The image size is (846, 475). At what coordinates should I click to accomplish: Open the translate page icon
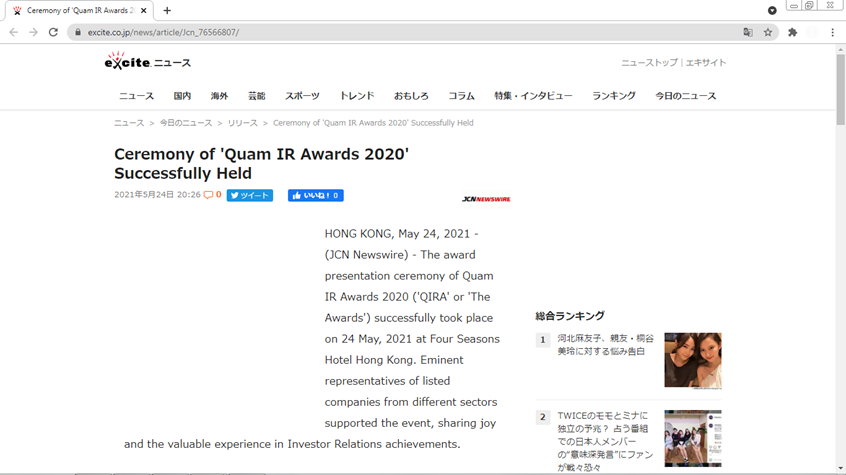tap(748, 32)
